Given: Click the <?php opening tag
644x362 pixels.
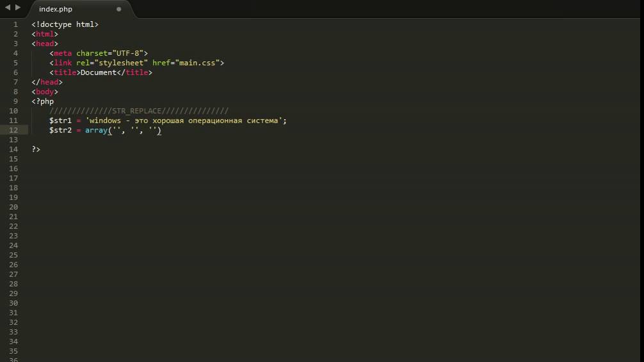Looking at the screenshot, I should (x=43, y=102).
